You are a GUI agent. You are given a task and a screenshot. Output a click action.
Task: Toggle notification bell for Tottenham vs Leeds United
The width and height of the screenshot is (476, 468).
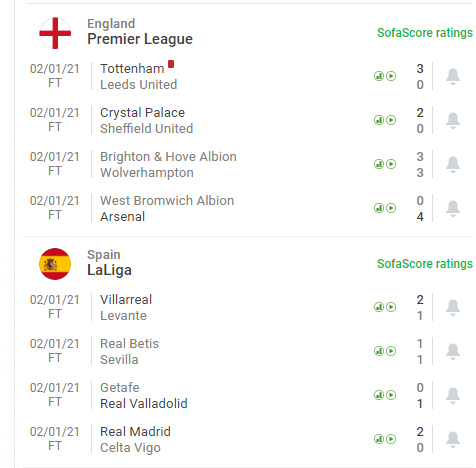453,77
